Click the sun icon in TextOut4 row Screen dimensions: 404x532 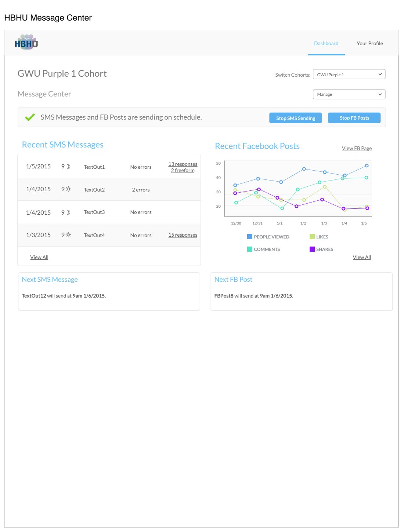[68, 235]
